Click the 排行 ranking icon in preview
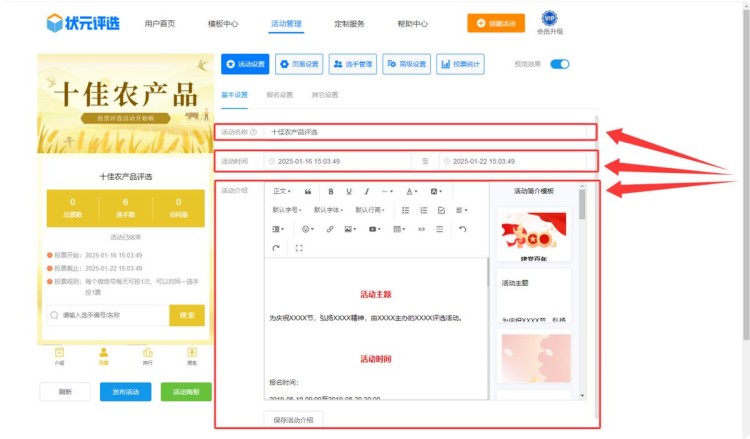This screenshot has height=439, width=750. click(x=148, y=355)
